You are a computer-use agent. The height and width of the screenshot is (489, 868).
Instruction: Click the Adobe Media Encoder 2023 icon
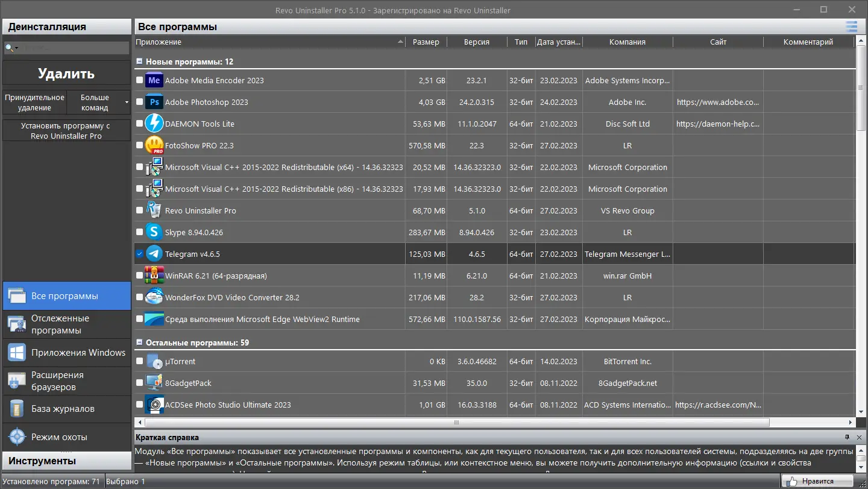coord(154,80)
